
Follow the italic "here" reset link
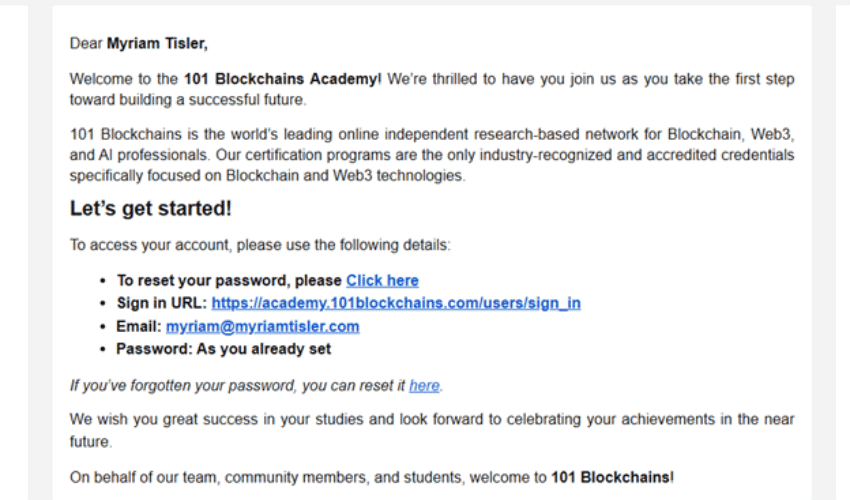pos(424,385)
